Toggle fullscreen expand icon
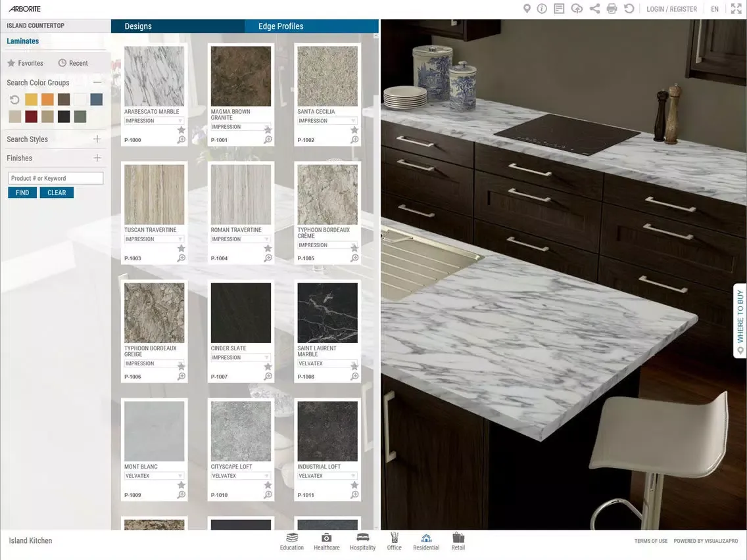 [736, 9]
